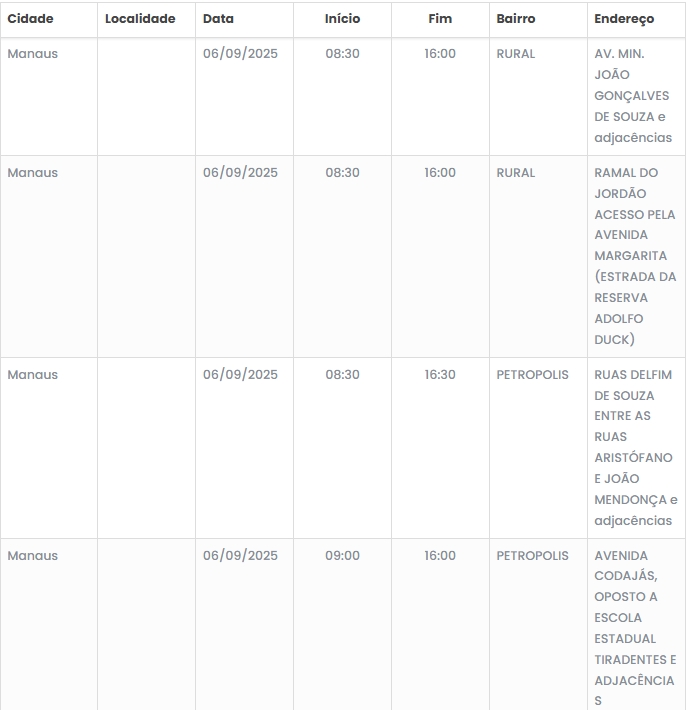Viewport: 687px width, 710px height.
Task: Click the Data column header
Action: [218, 19]
